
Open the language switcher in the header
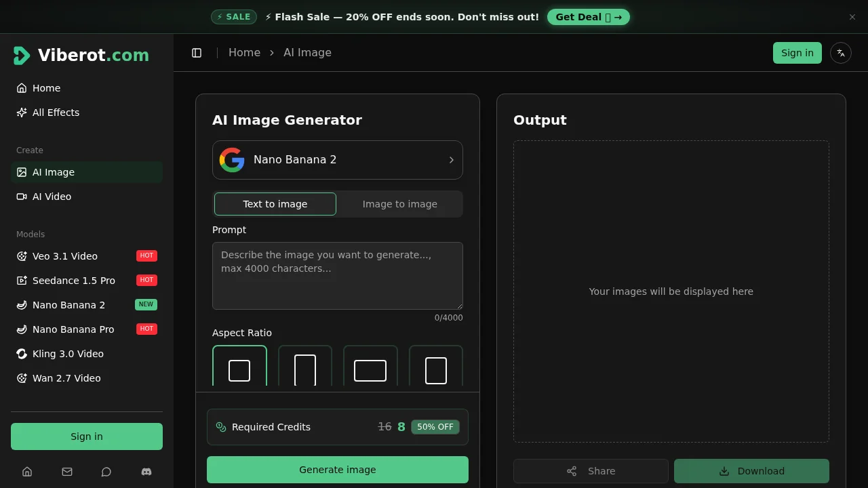pyautogui.click(x=841, y=52)
